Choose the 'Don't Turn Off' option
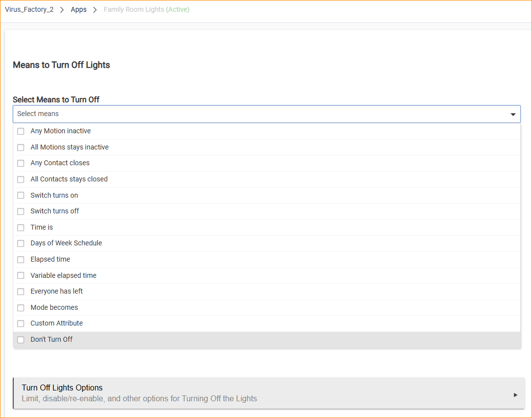This screenshot has height=418, width=532. pos(51,339)
